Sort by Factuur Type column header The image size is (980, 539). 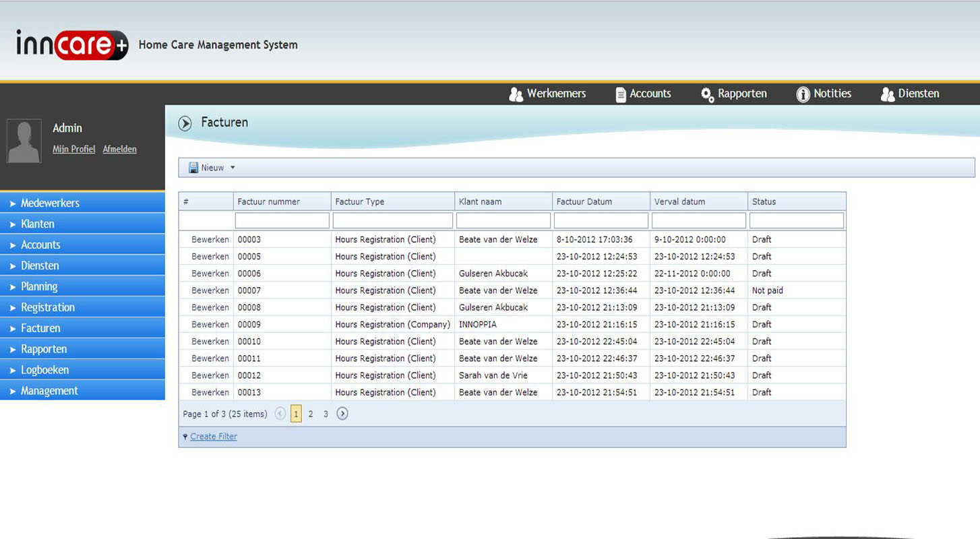click(x=393, y=201)
